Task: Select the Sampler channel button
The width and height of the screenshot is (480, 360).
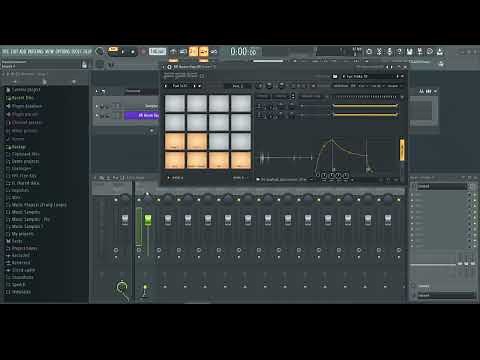Action: coord(142,106)
